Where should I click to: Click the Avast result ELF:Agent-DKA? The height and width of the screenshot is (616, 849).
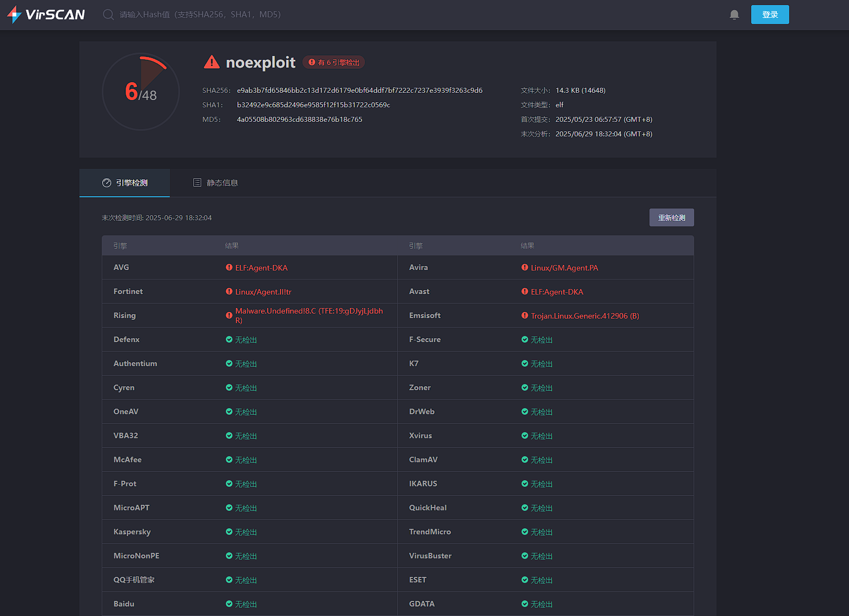point(557,292)
